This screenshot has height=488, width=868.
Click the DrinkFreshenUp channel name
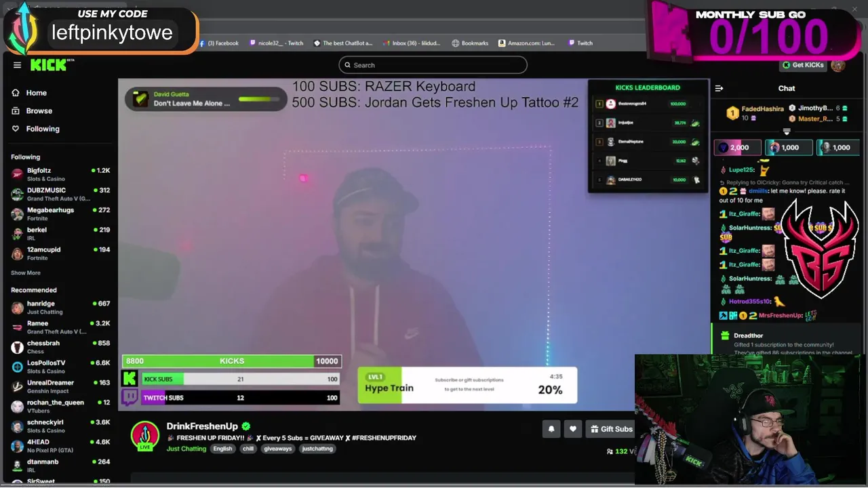(202, 426)
